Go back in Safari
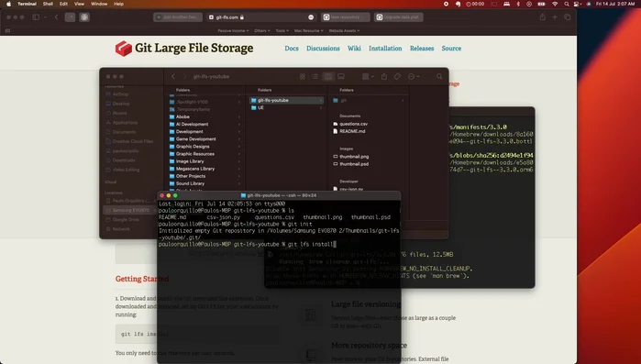The image size is (641, 364). [x=57, y=17]
